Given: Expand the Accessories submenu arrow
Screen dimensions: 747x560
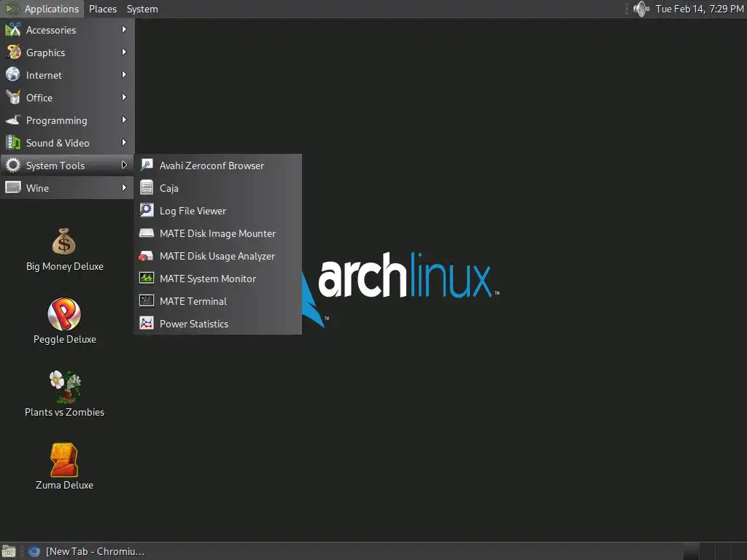Looking at the screenshot, I should (124, 29).
